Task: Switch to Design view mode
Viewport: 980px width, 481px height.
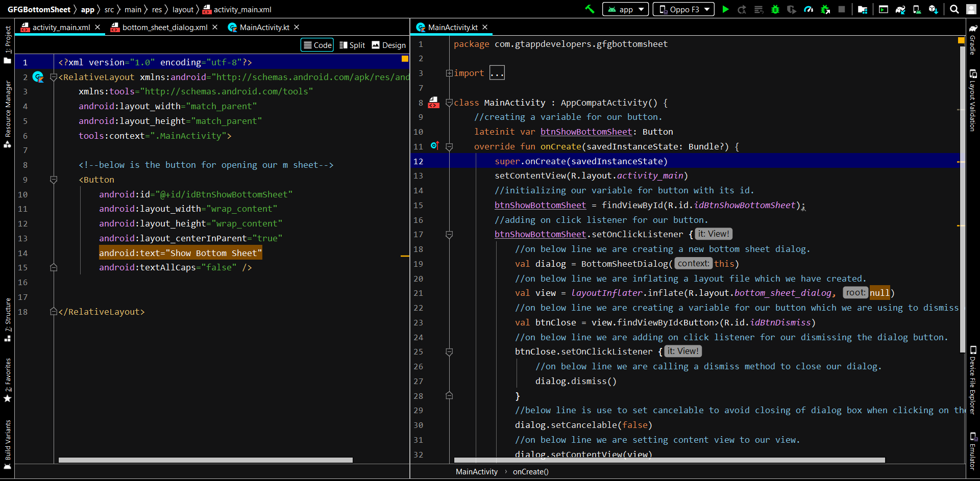Action: [389, 45]
